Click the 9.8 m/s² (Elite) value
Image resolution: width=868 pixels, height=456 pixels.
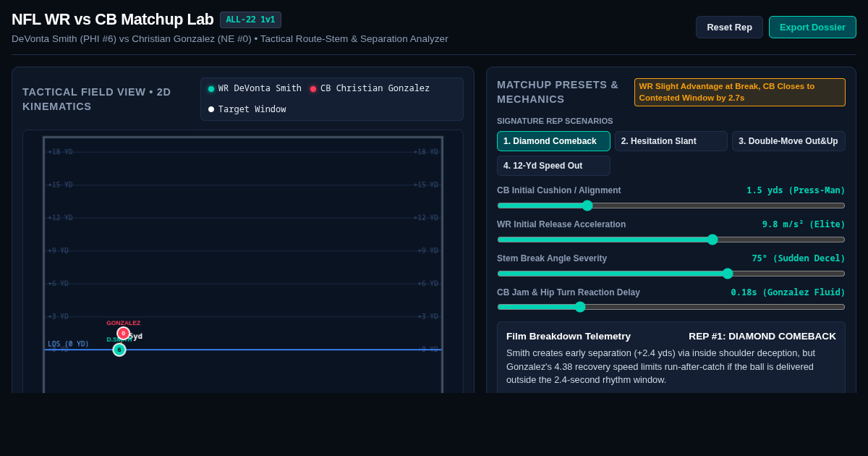click(804, 224)
